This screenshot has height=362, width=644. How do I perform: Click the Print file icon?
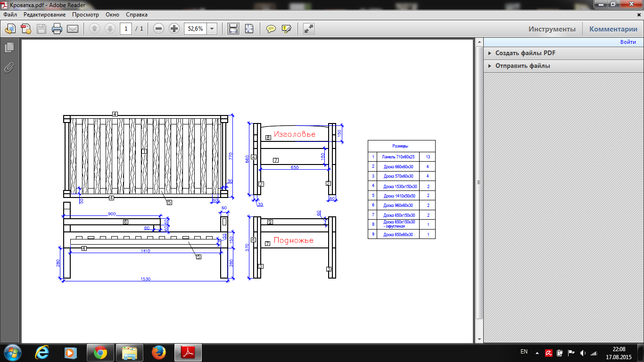click(57, 29)
